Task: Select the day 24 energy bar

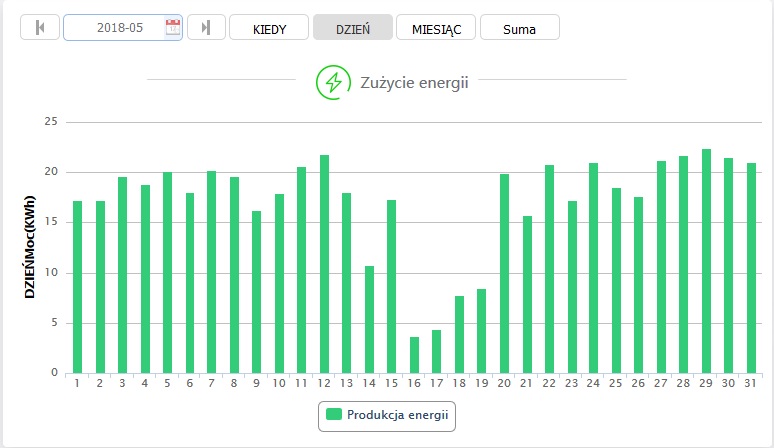Action: pos(594,268)
